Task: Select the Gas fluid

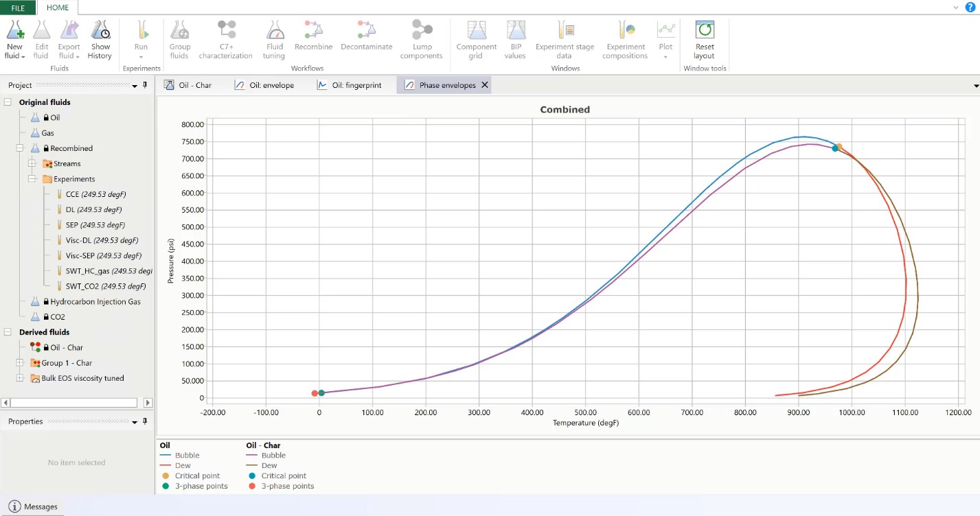Action: coord(47,133)
